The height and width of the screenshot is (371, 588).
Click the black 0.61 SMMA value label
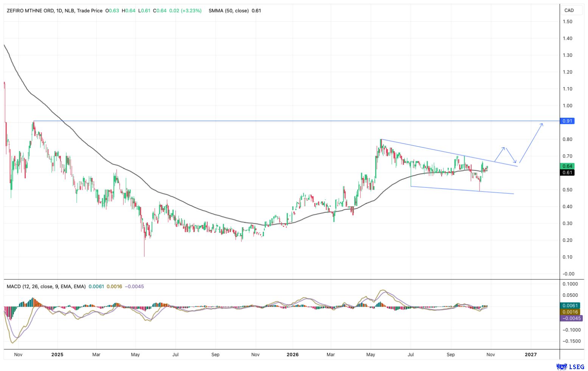click(x=567, y=173)
